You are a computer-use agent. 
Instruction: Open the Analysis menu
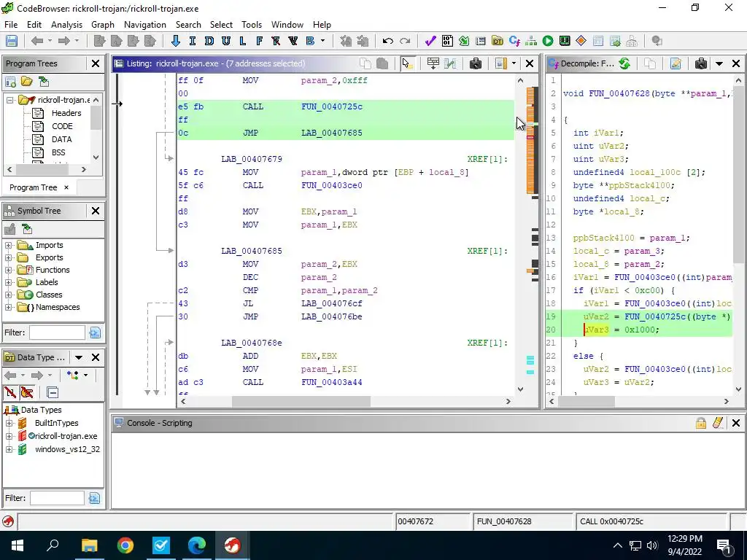tap(66, 24)
